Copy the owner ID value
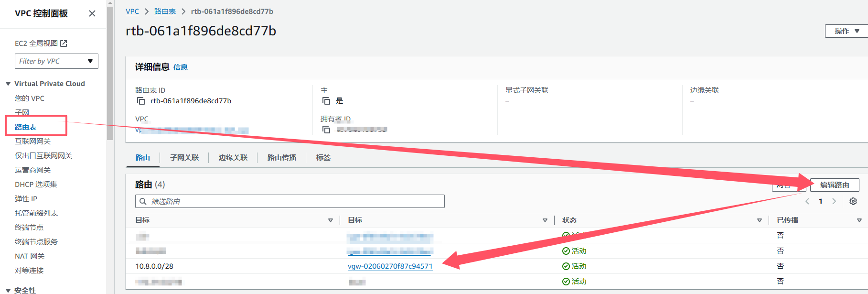868x294 pixels. [x=326, y=130]
